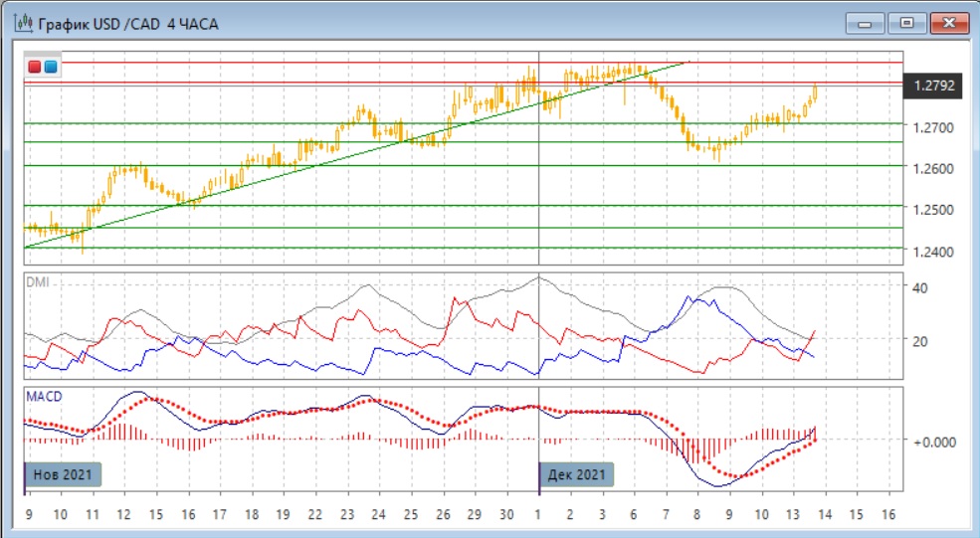Click date 16 at the time axis end
The image size is (980, 538).
[x=889, y=514]
